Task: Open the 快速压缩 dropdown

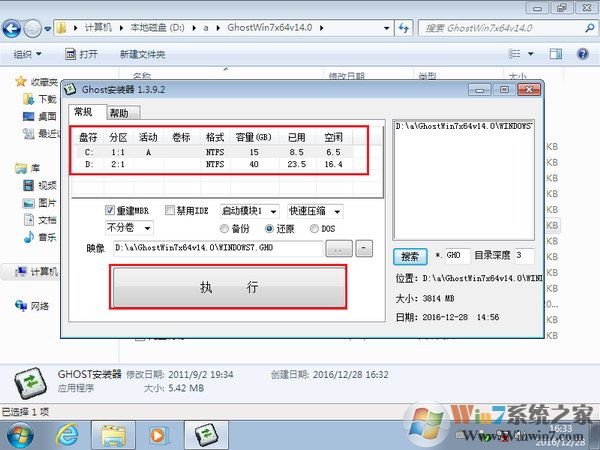Action: click(315, 211)
